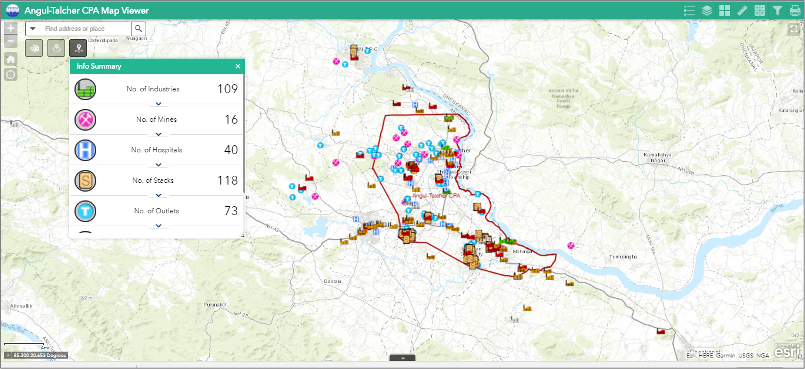805x369 pixels.
Task: Zoom in on the map
Action: click(11, 28)
